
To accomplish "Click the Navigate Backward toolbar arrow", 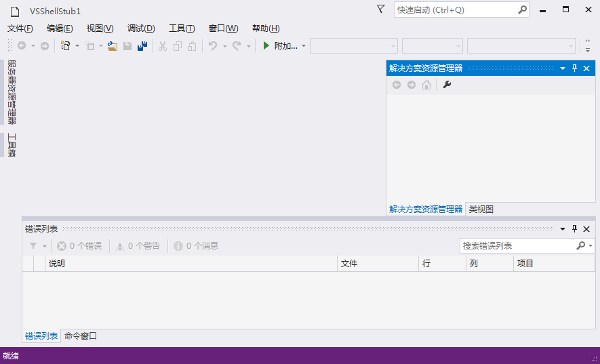I will (22, 46).
